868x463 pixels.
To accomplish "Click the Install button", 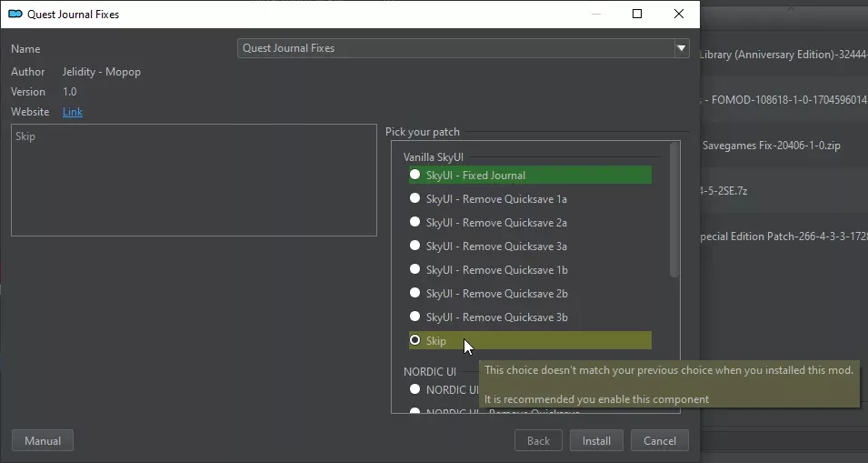I will coord(597,441).
